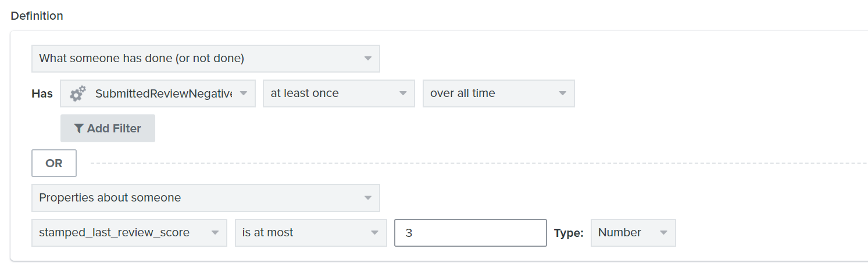Click the caret on the 'at least once' selector
Viewport: 868px width, 270px height.
pos(403,93)
